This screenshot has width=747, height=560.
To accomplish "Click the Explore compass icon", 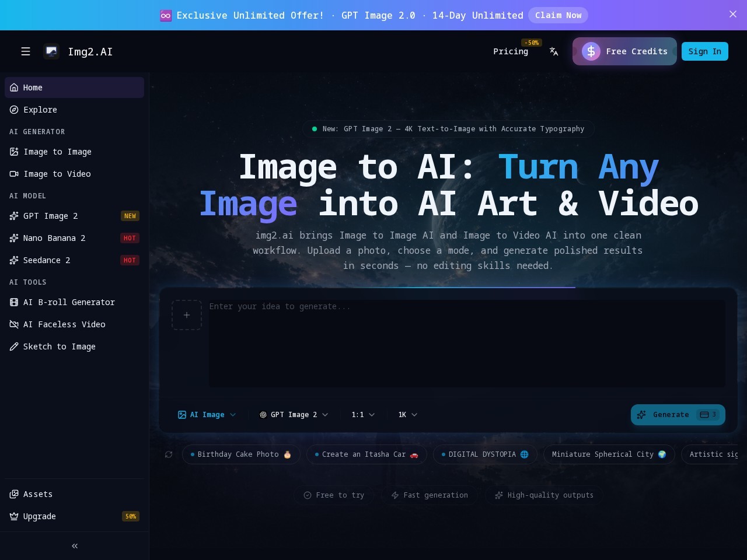I will click(14, 110).
